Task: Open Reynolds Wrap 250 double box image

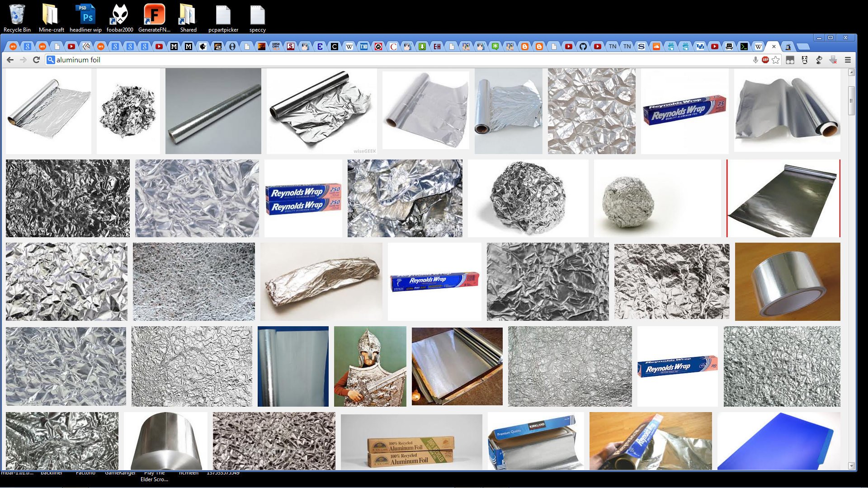Action: (x=303, y=199)
